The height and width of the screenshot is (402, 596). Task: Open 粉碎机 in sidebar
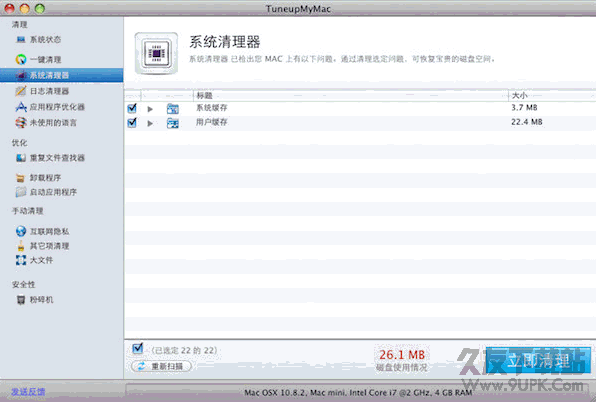tap(41, 300)
